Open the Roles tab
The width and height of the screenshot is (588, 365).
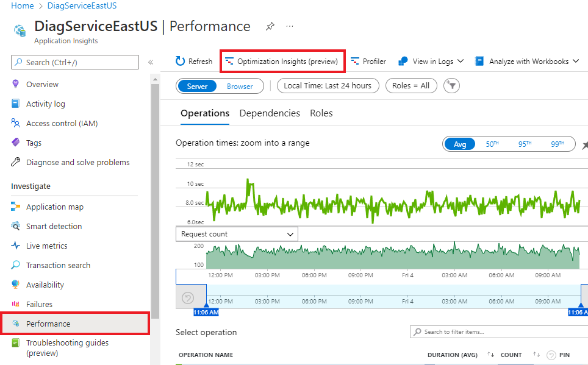(x=321, y=113)
